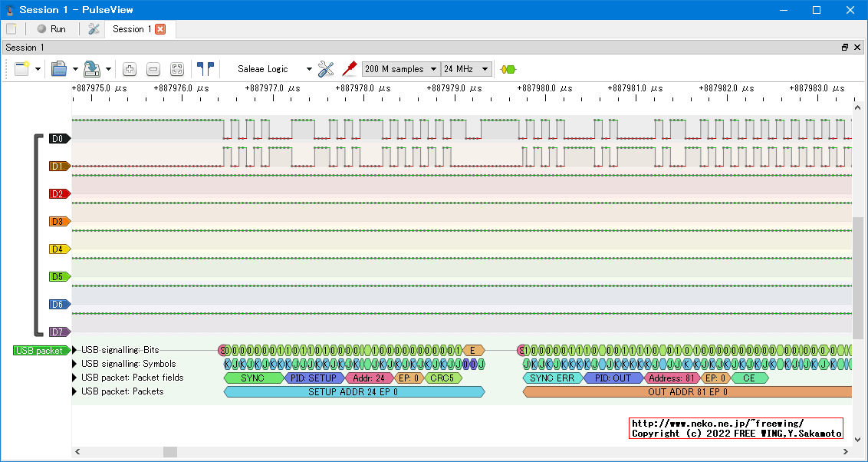
Task: Open the 200 M samples dropdown
Action: click(400, 69)
